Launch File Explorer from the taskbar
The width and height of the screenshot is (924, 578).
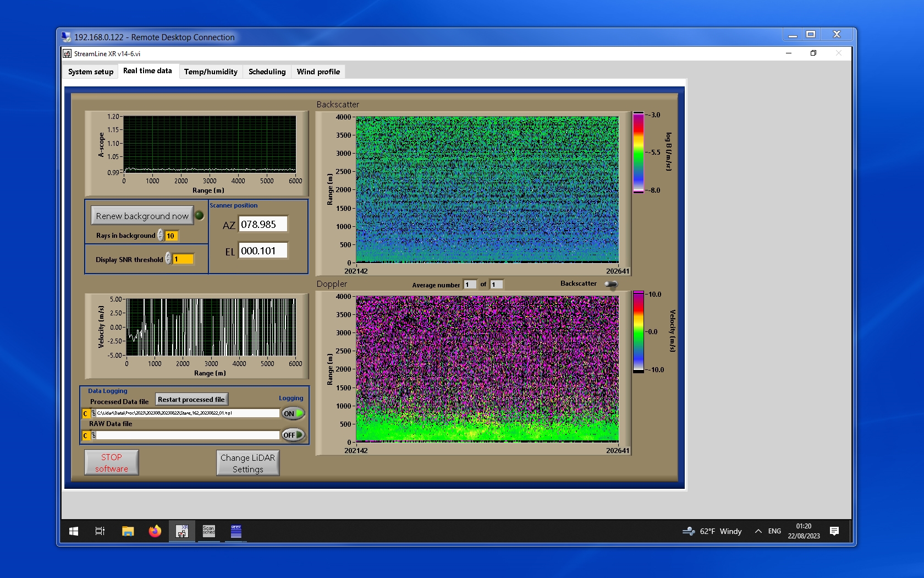128,531
